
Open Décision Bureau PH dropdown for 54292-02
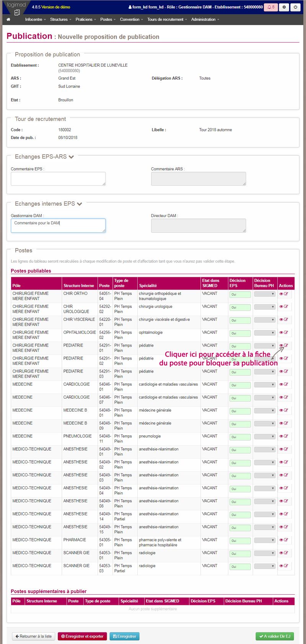[265, 307]
